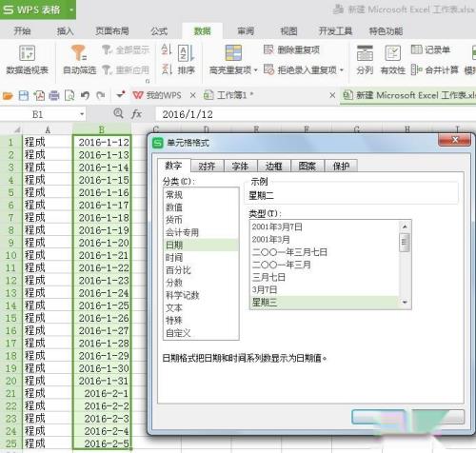Switch to 图案 tab in format dialog
This screenshot has height=453, width=476.
coord(307,166)
